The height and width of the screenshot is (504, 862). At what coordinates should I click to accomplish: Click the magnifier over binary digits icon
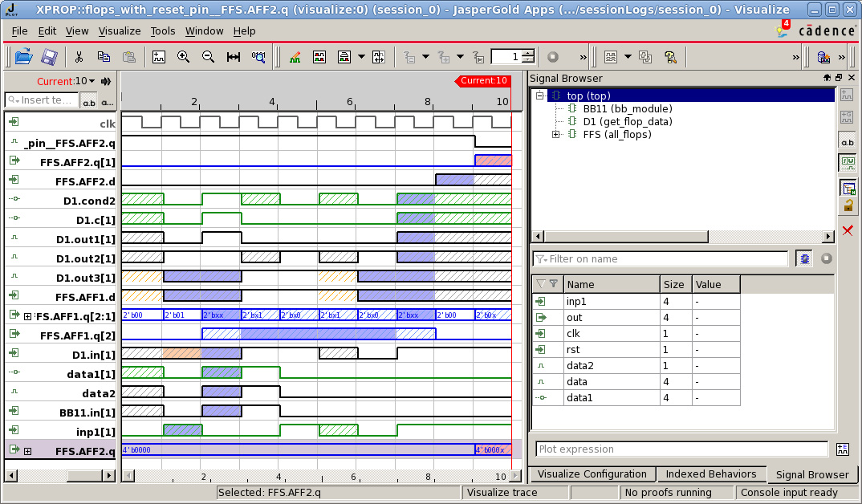tap(258, 57)
